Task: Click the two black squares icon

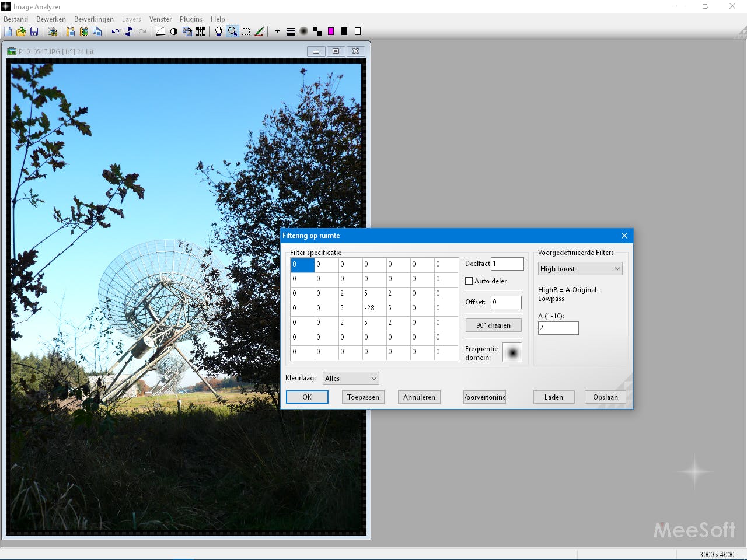Action: pos(317,32)
